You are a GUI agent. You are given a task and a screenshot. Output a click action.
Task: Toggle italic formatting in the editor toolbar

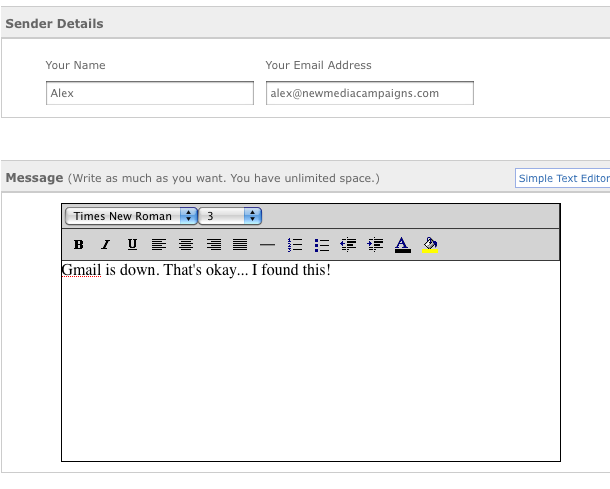tap(105, 245)
